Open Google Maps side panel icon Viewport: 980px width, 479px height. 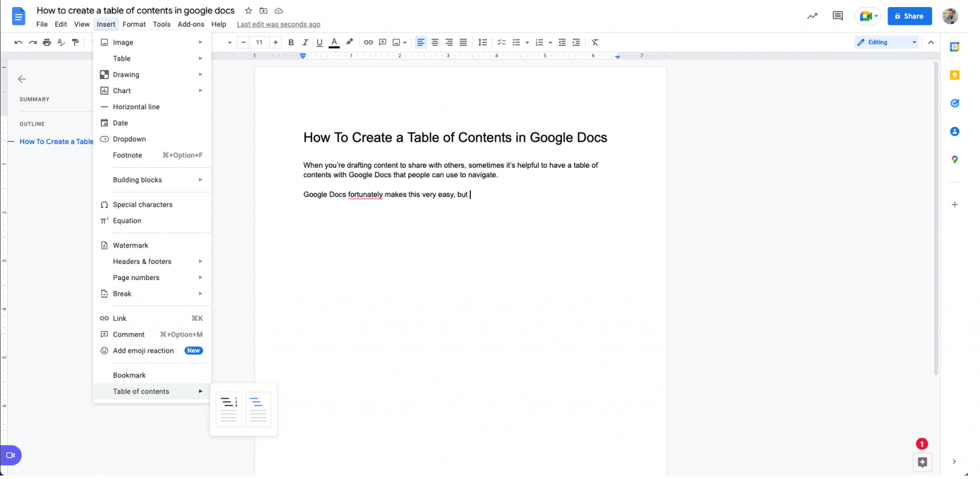(954, 160)
